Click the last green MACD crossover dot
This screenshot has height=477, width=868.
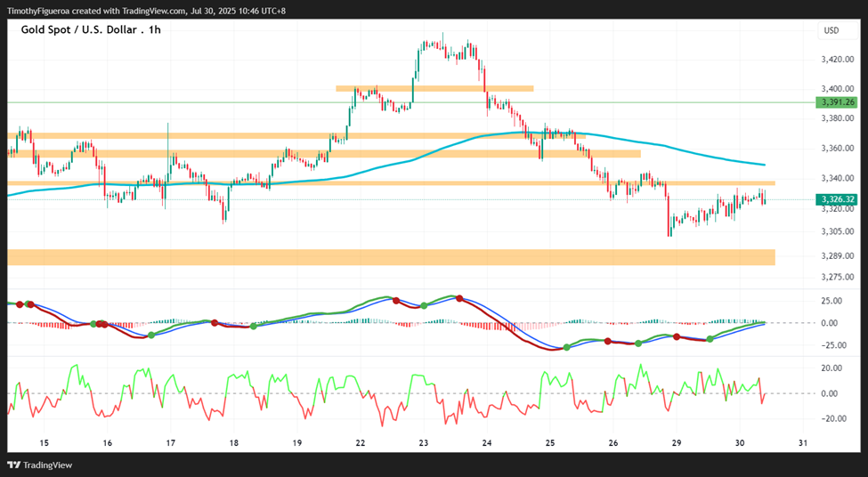click(x=710, y=339)
